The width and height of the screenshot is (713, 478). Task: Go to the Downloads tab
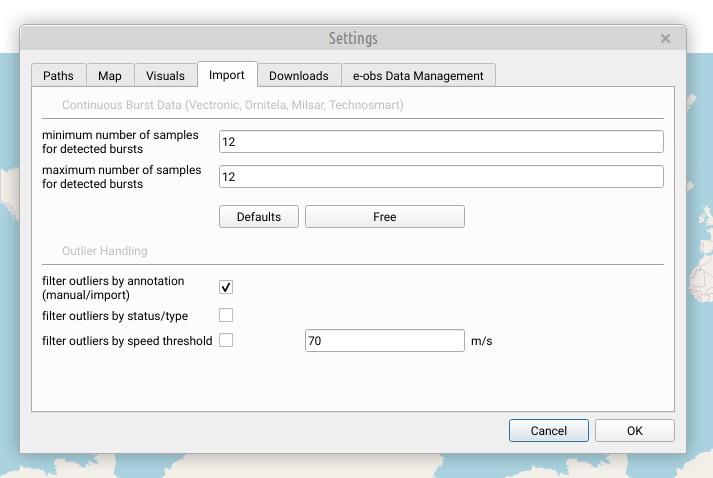[x=299, y=75]
